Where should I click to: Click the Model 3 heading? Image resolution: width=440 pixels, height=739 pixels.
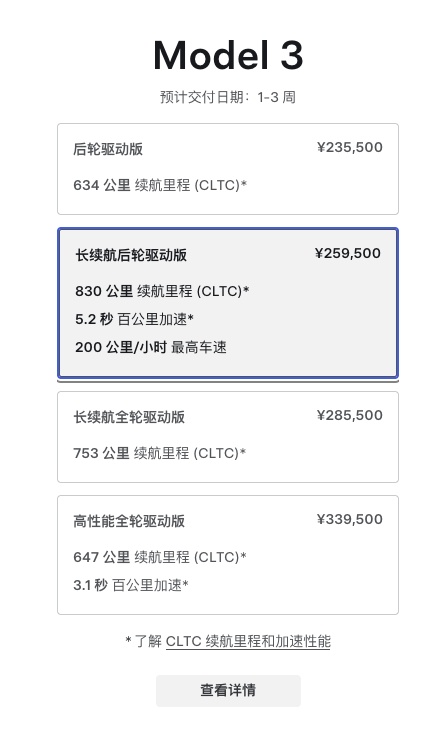(228, 55)
